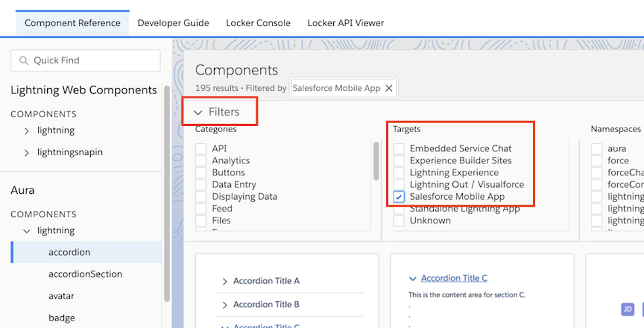Image resolution: width=644 pixels, height=328 pixels.
Task: Click into the Quick Find field
Action: coord(91,61)
